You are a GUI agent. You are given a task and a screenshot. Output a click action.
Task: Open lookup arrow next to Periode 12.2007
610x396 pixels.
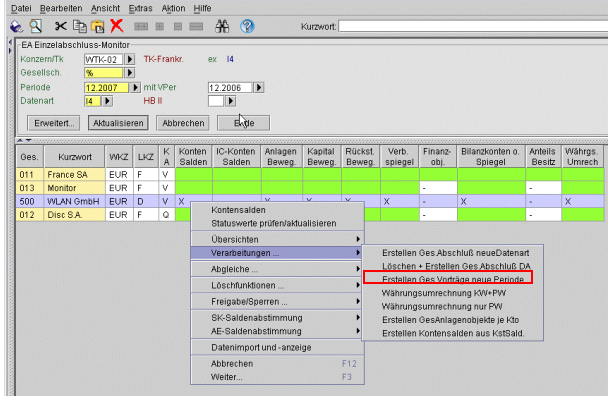[135, 88]
